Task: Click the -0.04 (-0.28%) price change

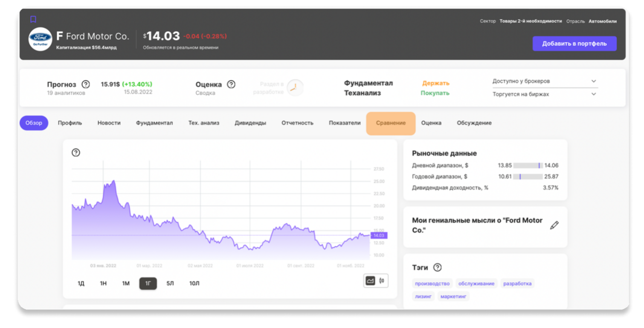Action: (205, 36)
